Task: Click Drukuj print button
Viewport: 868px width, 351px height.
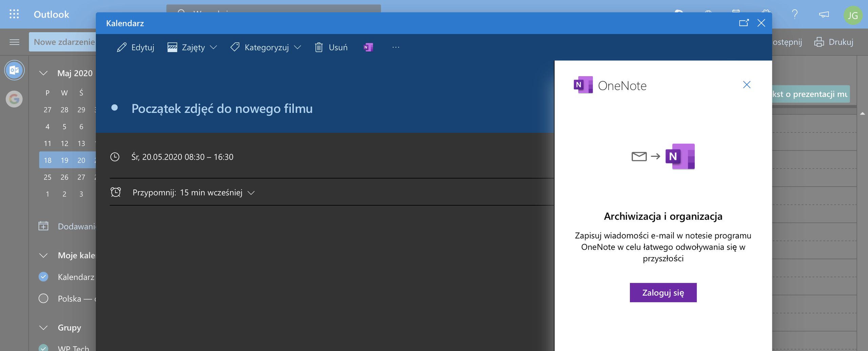Action: click(833, 42)
